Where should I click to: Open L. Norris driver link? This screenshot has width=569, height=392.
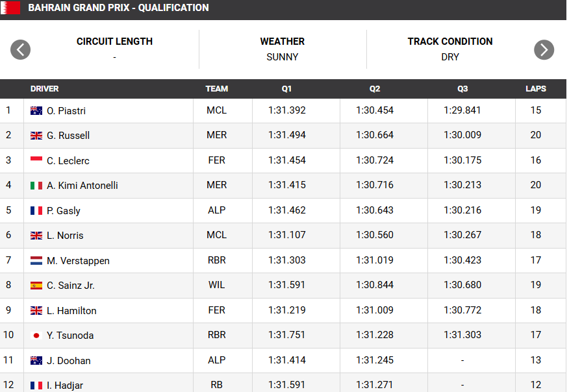[x=65, y=236]
